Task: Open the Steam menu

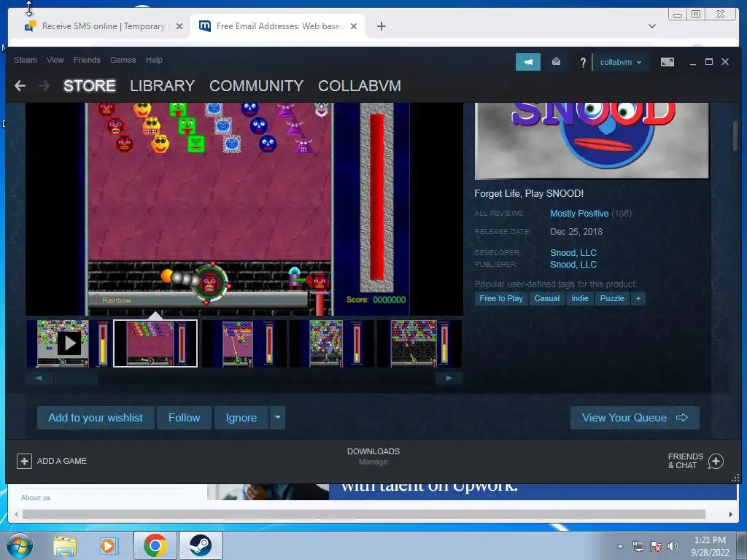Action: click(26, 60)
